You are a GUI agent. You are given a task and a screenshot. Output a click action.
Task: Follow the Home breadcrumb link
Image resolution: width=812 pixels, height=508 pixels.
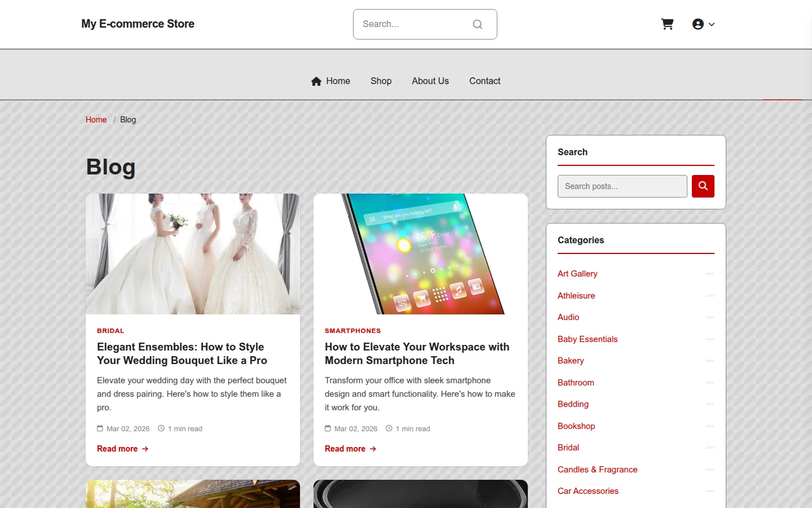pos(96,120)
